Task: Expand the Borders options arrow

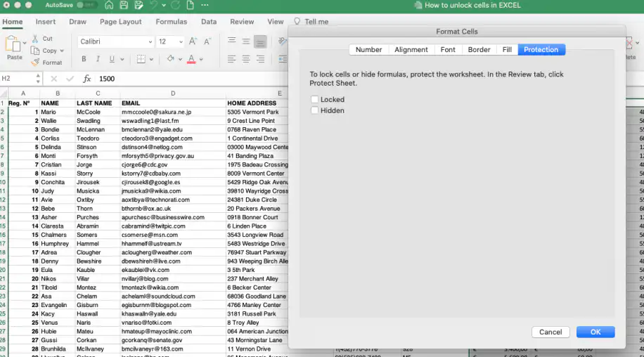Action: click(151, 60)
